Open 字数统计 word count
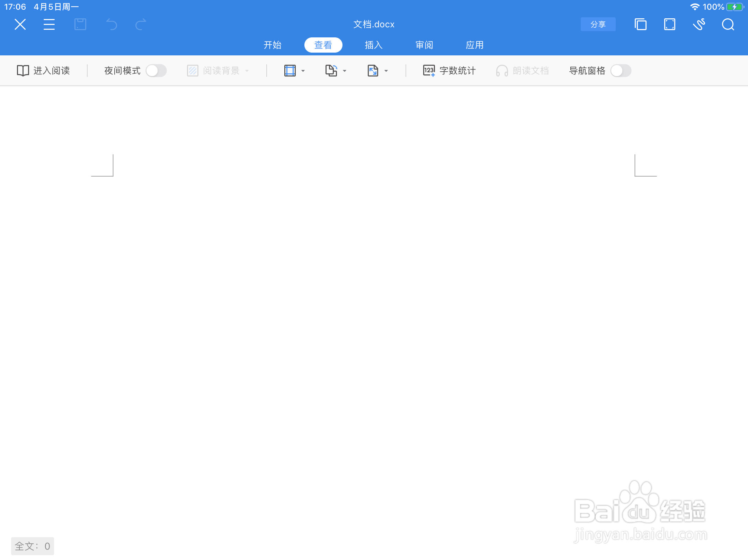The width and height of the screenshot is (748, 560). click(x=449, y=71)
